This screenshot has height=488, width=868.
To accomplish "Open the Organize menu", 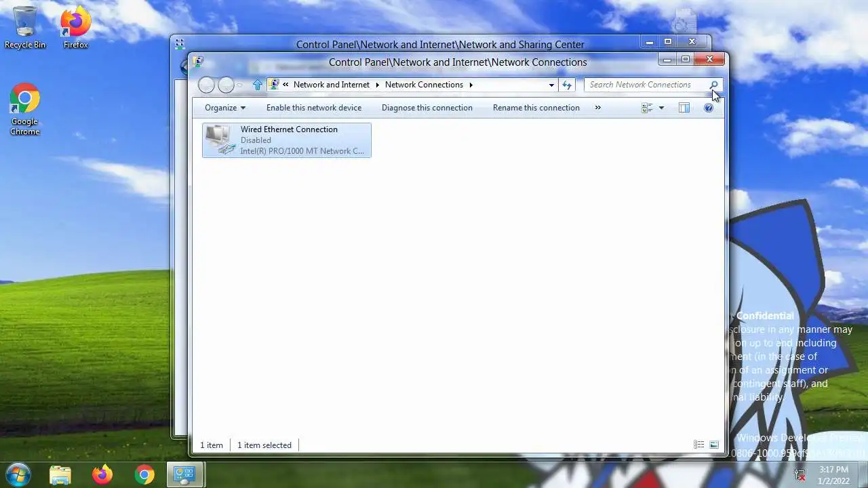I will (225, 108).
